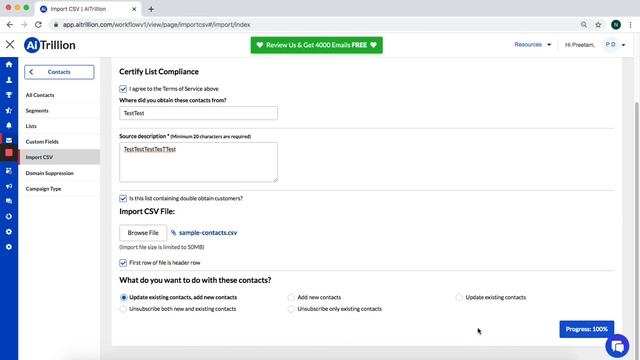
Task: Open the Chrome profile avatar N
Action: (616, 25)
